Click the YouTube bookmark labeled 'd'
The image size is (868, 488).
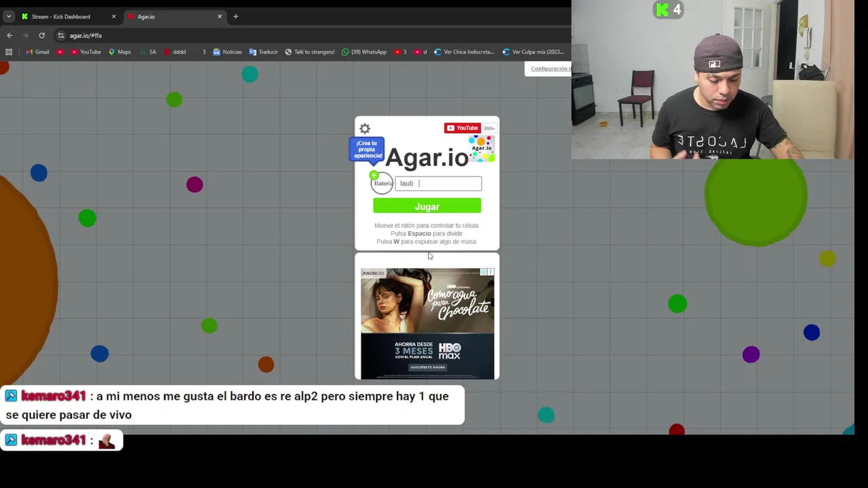[x=420, y=52]
